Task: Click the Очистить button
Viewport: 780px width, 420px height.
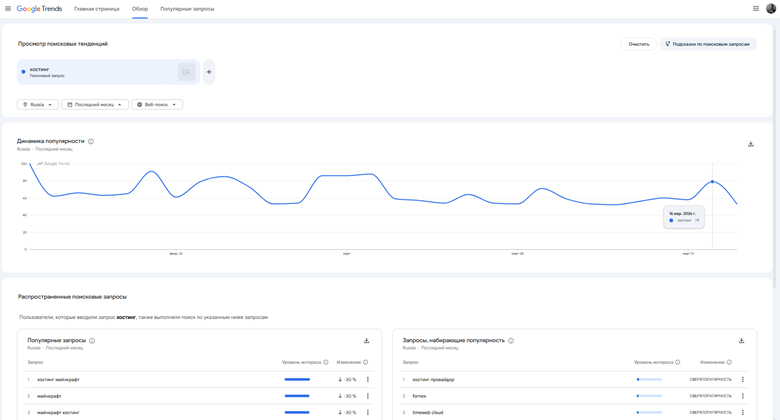Action: [639, 44]
